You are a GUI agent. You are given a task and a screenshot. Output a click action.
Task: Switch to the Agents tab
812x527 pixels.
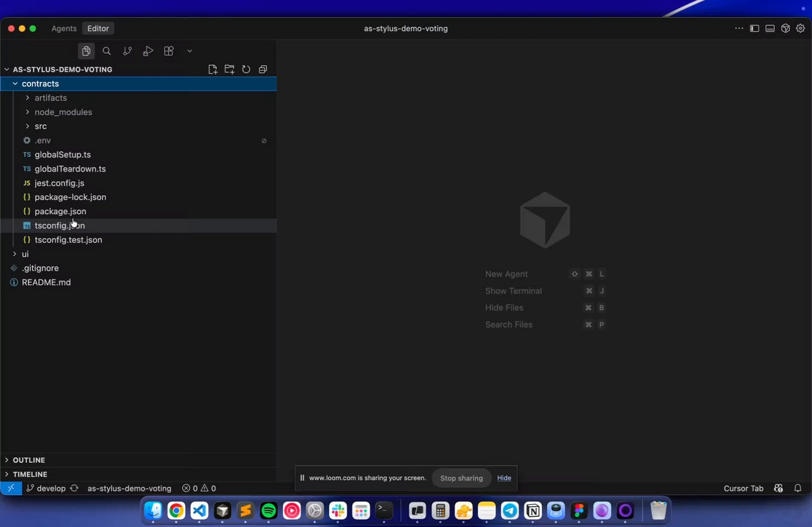pos(64,29)
